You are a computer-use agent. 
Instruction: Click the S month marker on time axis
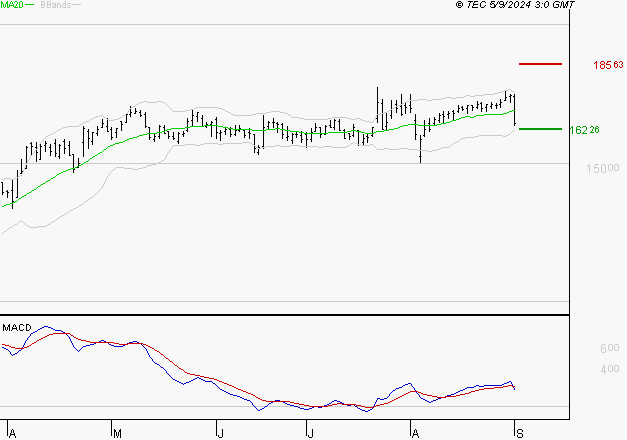pos(520,434)
